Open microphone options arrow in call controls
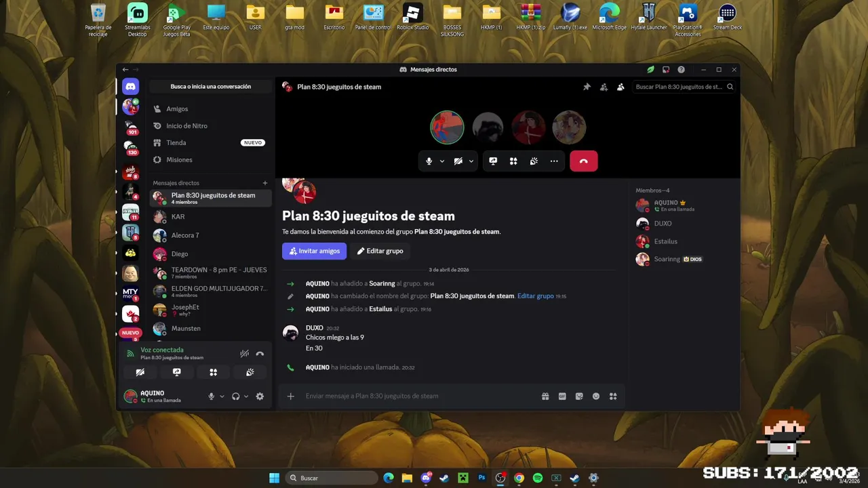This screenshot has width=868, height=488. (x=442, y=161)
